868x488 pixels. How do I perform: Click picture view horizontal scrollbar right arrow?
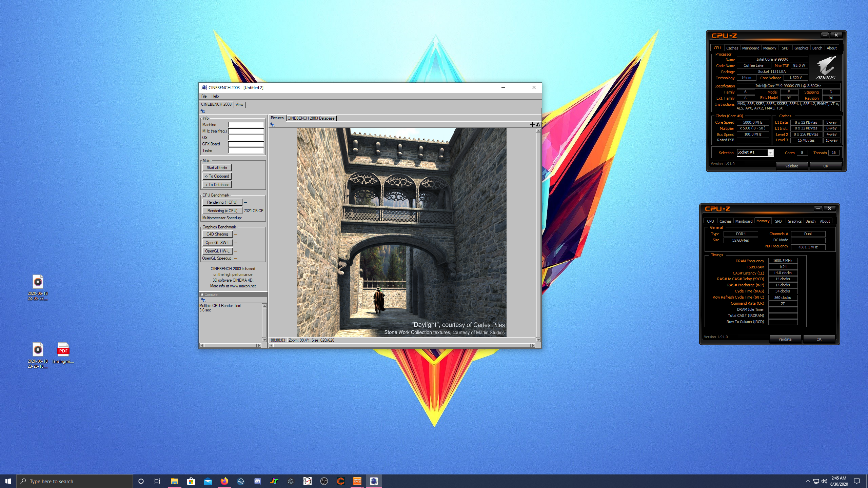[533, 346]
